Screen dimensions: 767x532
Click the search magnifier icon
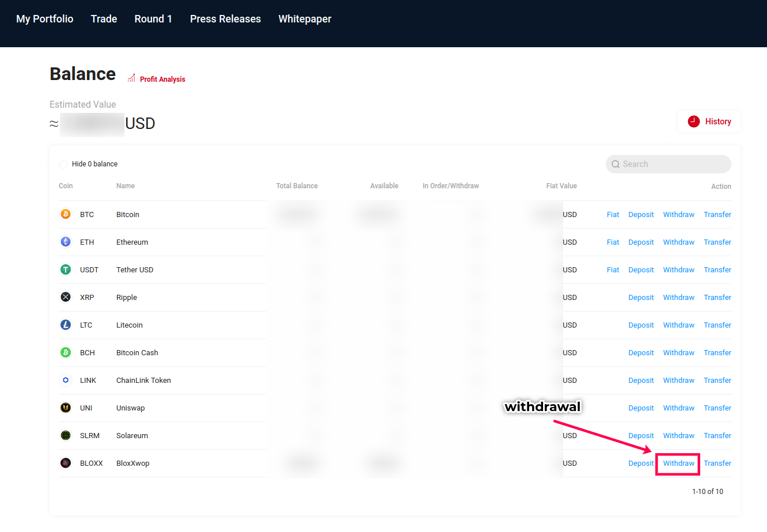click(x=616, y=164)
